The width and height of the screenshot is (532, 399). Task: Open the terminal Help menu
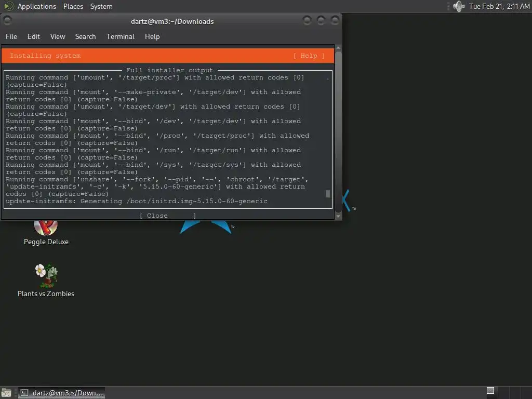tap(152, 37)
